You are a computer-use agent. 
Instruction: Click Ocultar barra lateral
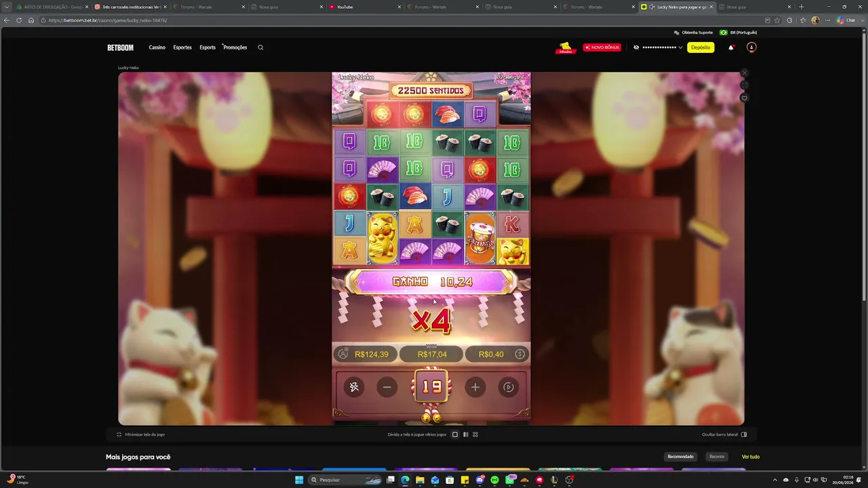click(724, 434)
